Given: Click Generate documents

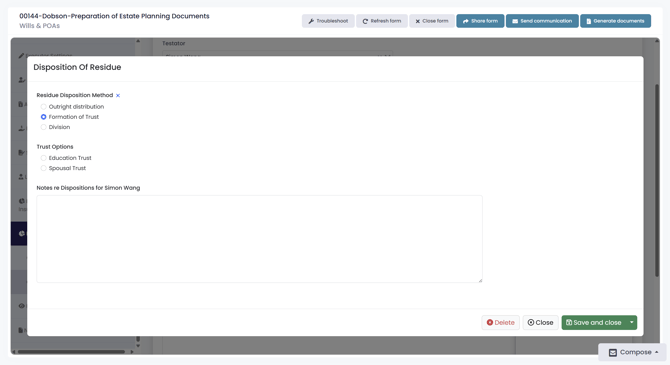Looking at the screenshot, I should click(615, 21).
